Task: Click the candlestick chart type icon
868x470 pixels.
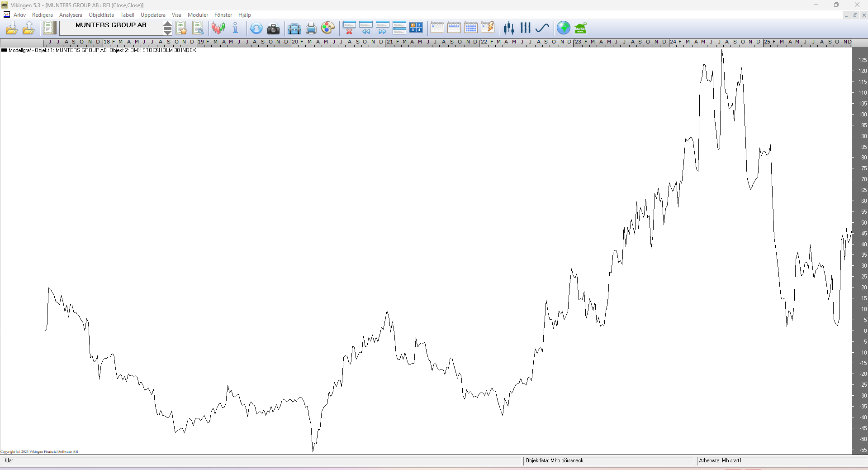Action: click(509, 28)
